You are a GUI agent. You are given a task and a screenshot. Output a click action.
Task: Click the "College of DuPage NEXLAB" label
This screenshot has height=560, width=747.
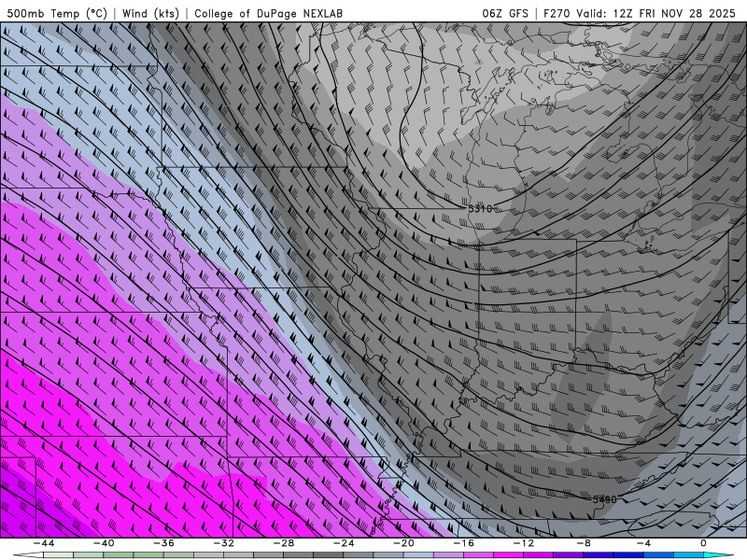click(x=268, y=13)
